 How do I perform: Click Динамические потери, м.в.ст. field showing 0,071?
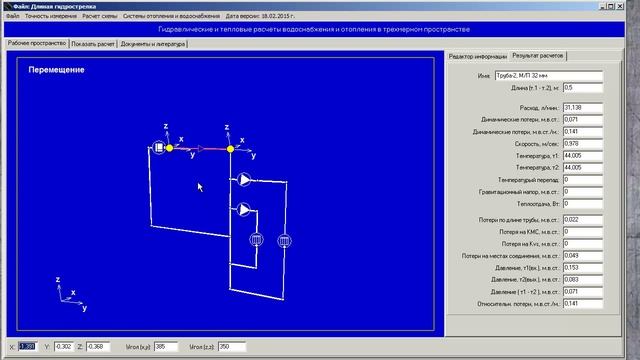(x=582, y=120)
